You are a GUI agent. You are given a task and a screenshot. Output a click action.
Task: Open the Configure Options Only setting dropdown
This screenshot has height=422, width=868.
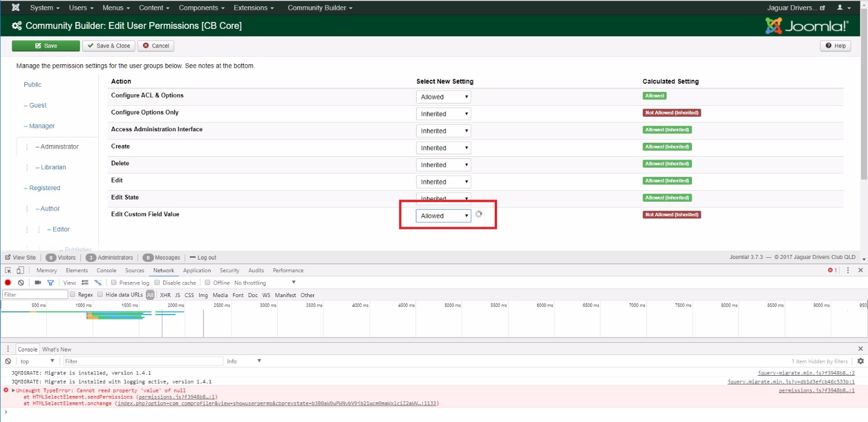443,114
